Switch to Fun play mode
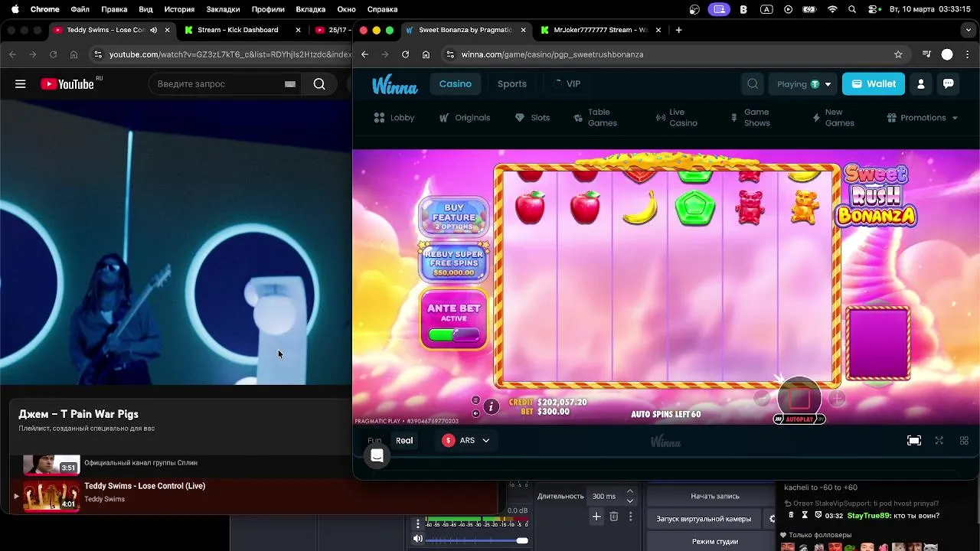980x551 pixels. click(374, 441)
